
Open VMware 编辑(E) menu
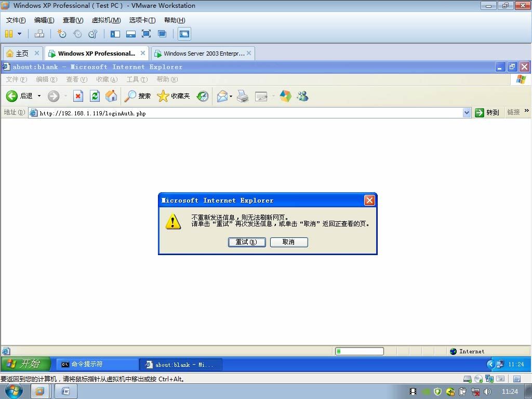pos(44,20)
